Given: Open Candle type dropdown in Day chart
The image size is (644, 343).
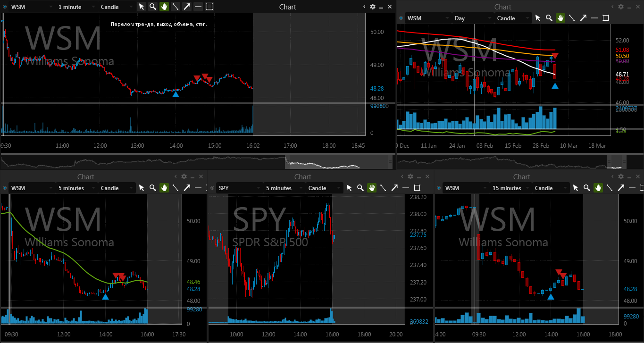Looking at the screenshot, I should pos(512,18).
